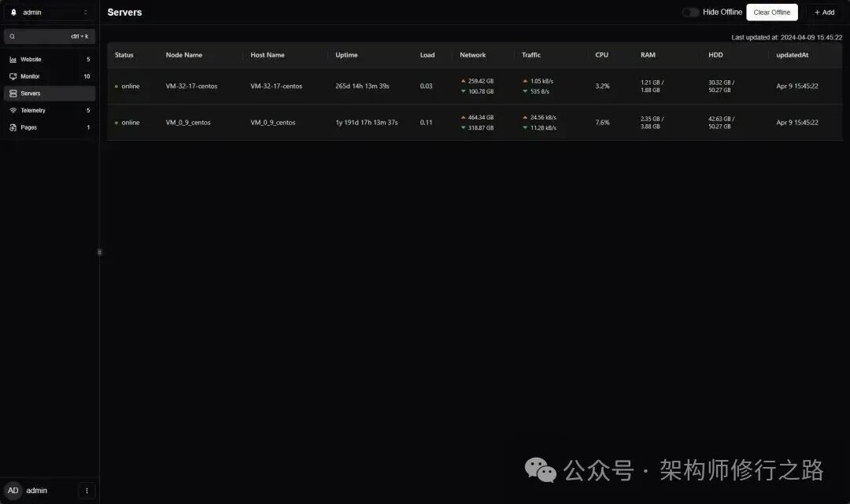Viewport: 850px width, 504px height.
Task: Click the Clear Offline button
Action: click(771, 12)
